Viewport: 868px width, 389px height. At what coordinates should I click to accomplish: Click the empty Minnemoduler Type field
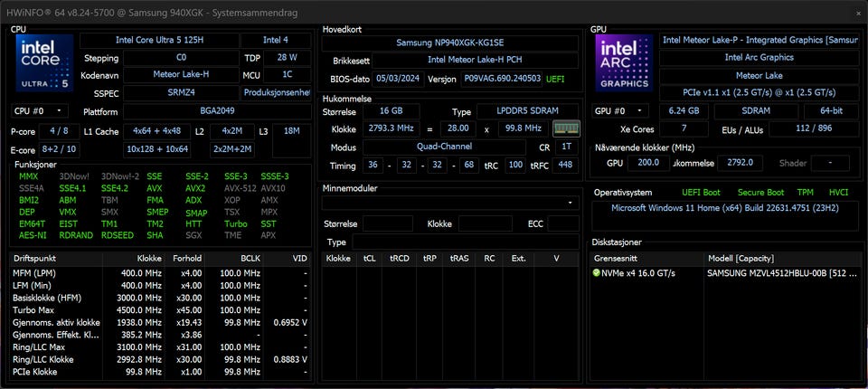tap(466, 242)
